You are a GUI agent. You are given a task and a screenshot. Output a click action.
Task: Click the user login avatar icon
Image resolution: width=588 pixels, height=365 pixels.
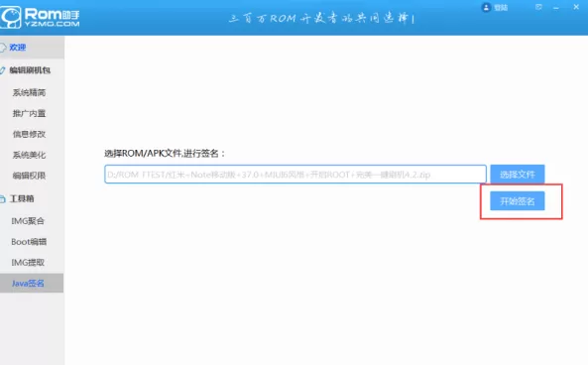(486, 8)
